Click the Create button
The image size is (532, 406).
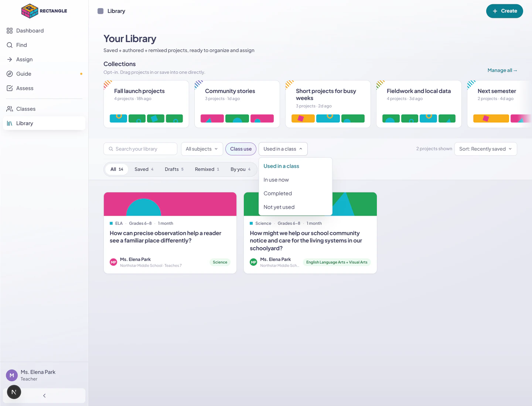pos(504,11)
